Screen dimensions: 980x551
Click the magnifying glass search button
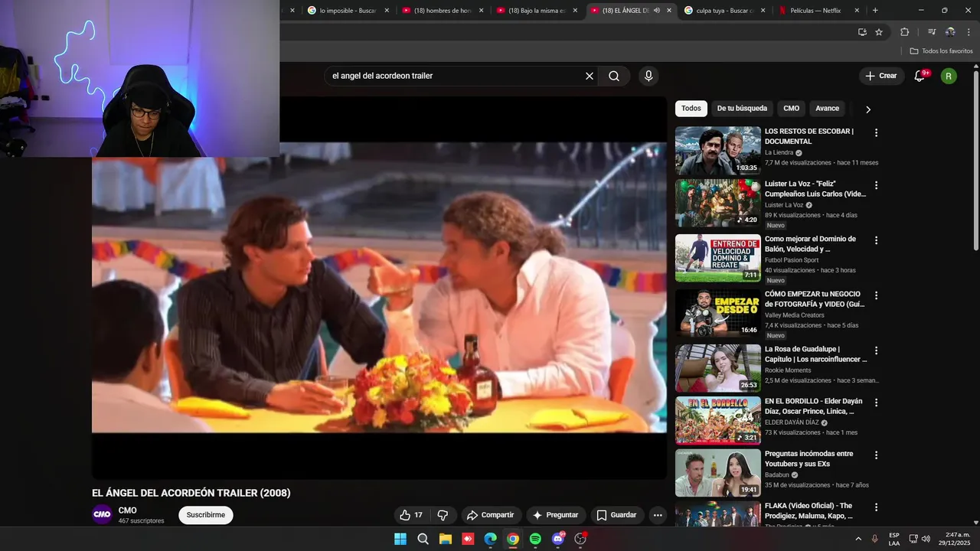coord(614,76)
